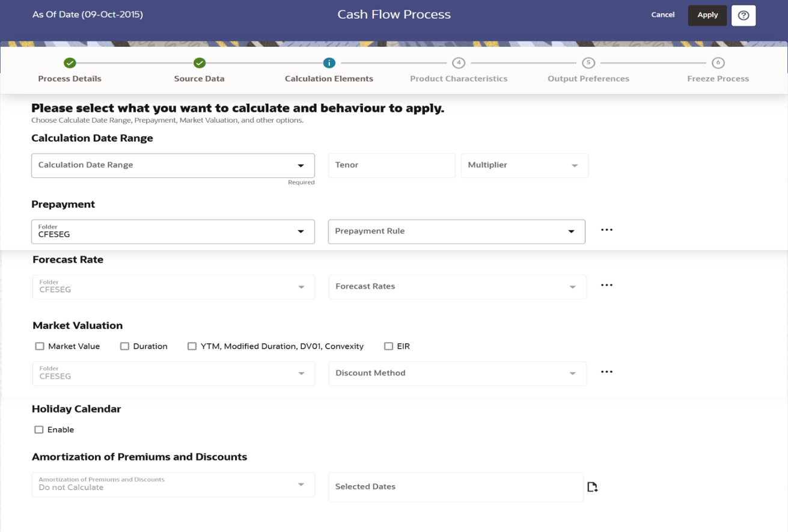Click the Apply button
788x532 pixels.
pos(707,15)
